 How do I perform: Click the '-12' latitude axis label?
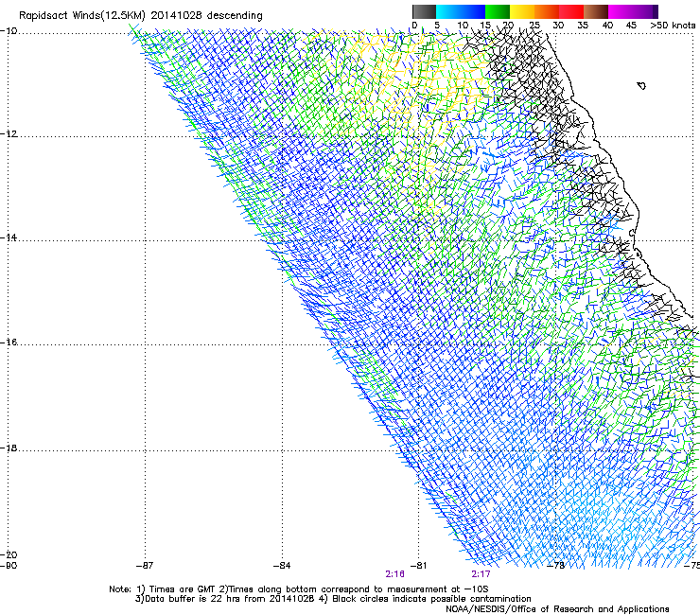coord(9,134)
